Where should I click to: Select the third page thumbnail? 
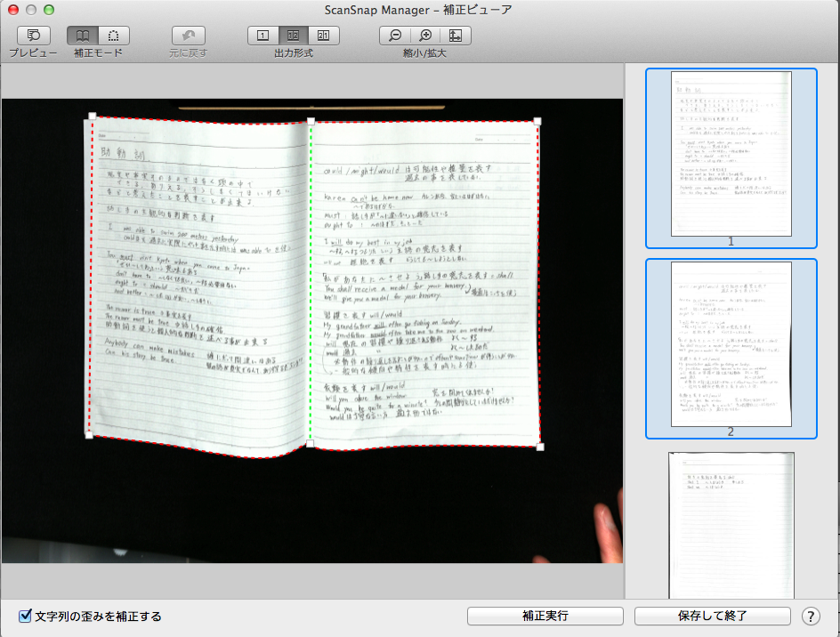pyautogui.click(x=731, y=525)
